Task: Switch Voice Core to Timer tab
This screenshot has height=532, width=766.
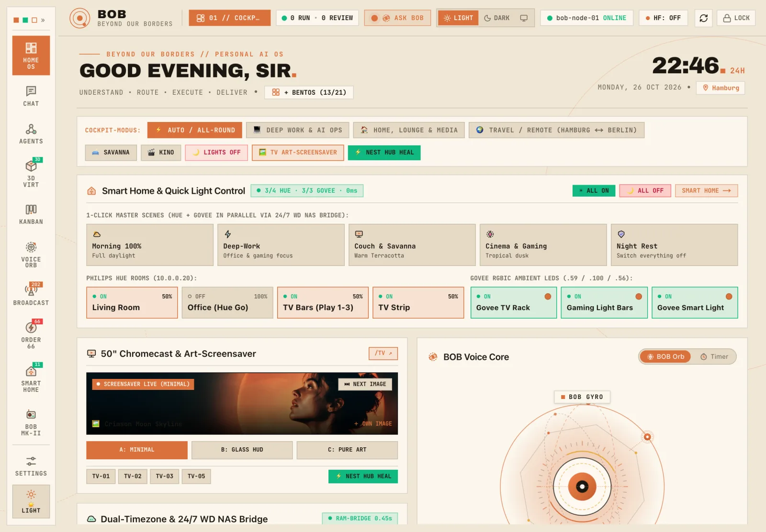Action: pos(714,357)
